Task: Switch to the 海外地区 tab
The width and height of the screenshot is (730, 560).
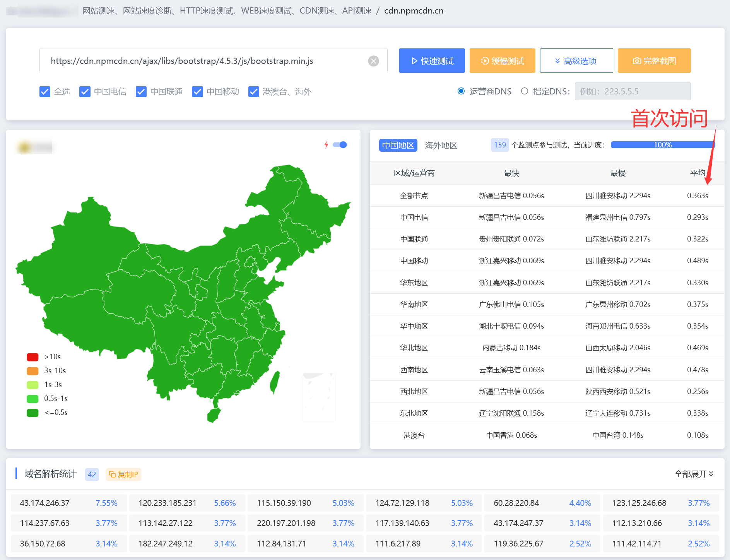Action: click(441, 145)
